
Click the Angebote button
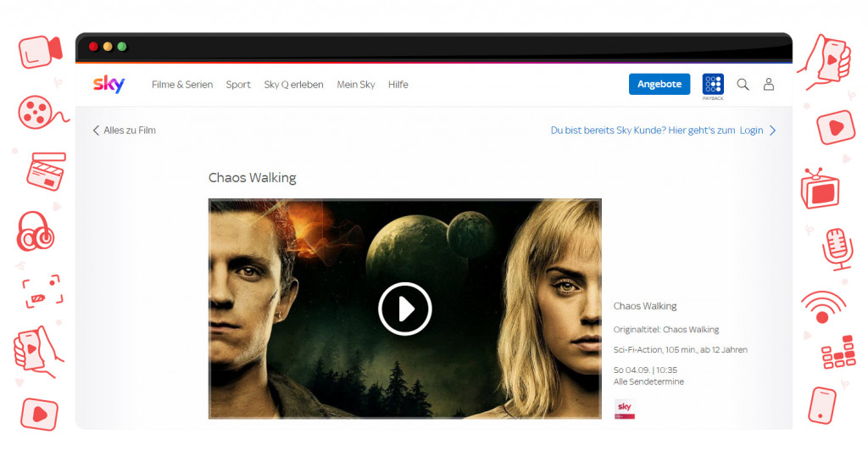pos(659,84)
